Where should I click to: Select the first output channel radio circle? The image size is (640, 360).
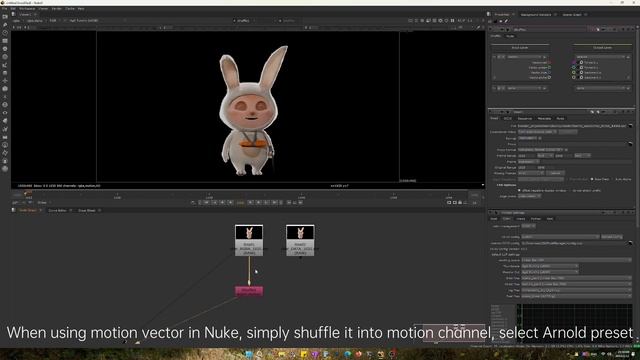point(581,62)
